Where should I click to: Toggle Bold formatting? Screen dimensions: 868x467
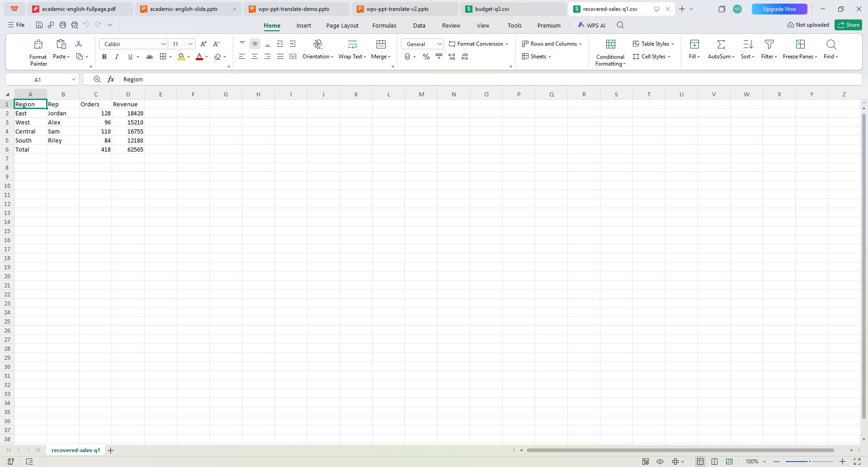pyautogui.click(x=104, y=57)
